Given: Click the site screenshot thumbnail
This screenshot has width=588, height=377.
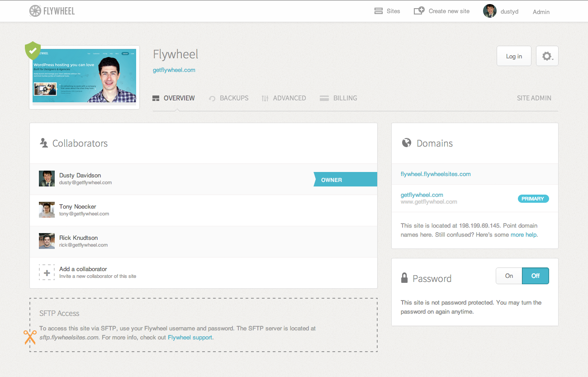Looking at the screenshot, I should (85, 77).
